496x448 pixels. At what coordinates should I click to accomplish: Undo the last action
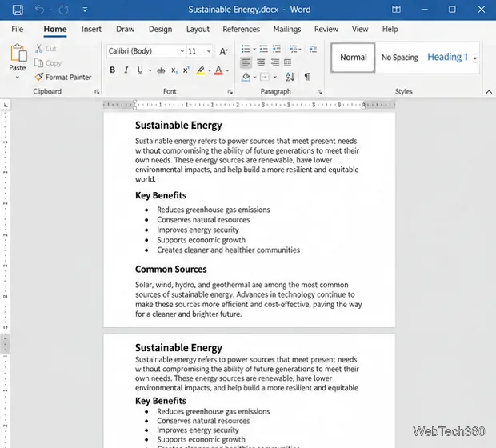pyautogui.click(x=40, y=10)
